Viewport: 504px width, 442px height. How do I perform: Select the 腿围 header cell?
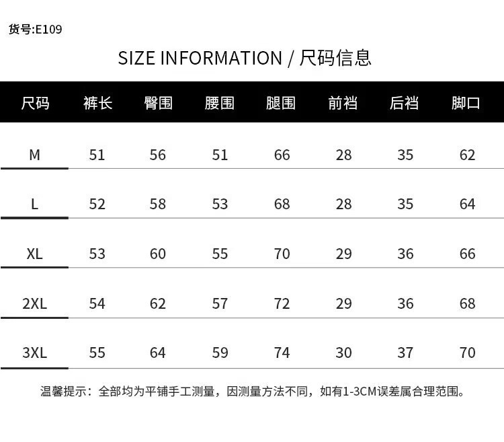tap(281, 103)
